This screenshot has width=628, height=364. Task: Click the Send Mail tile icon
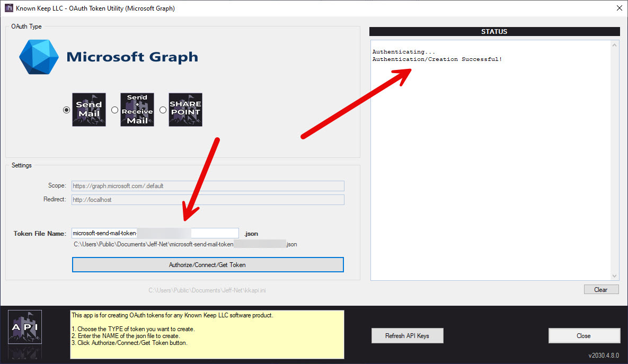point(89,110)
